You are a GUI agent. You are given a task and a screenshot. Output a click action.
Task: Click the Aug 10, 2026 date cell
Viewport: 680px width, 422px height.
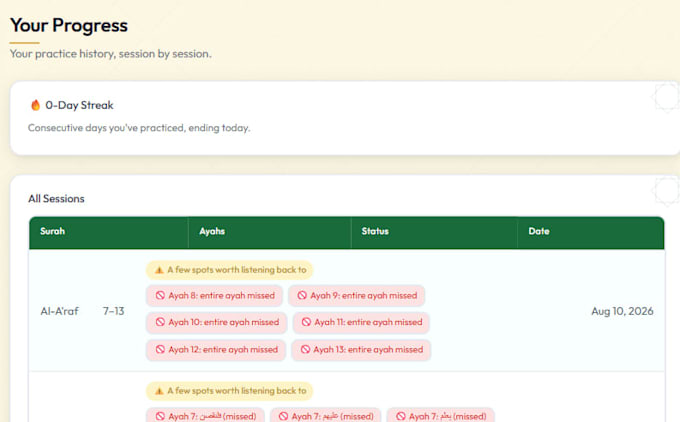tap(622, 311)
